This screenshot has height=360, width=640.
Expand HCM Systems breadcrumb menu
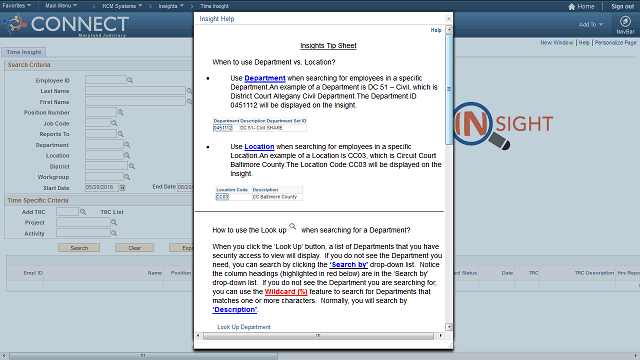pyautogui.click(x=122, y=6)
